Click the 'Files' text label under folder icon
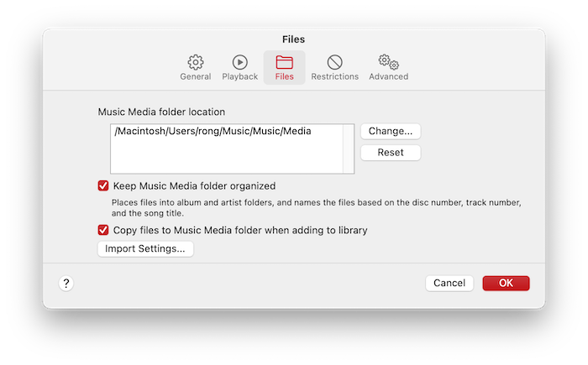Viewport: 588px width, 365px height. pos(284,76)
